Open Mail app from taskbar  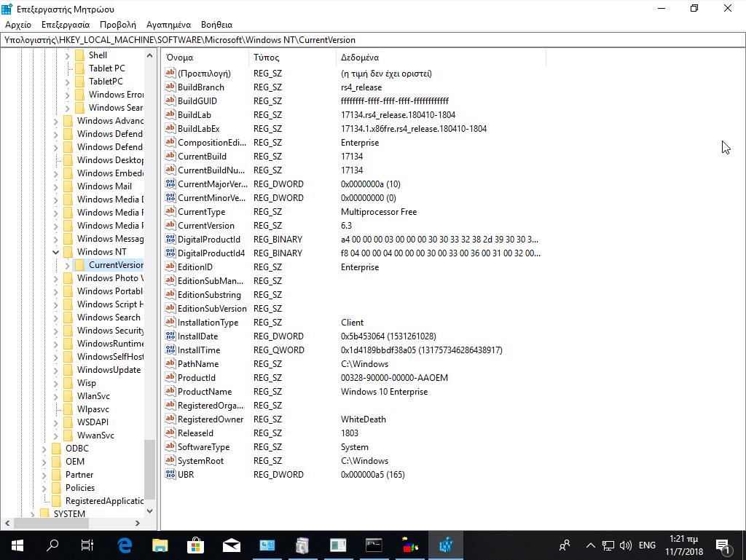231,545
